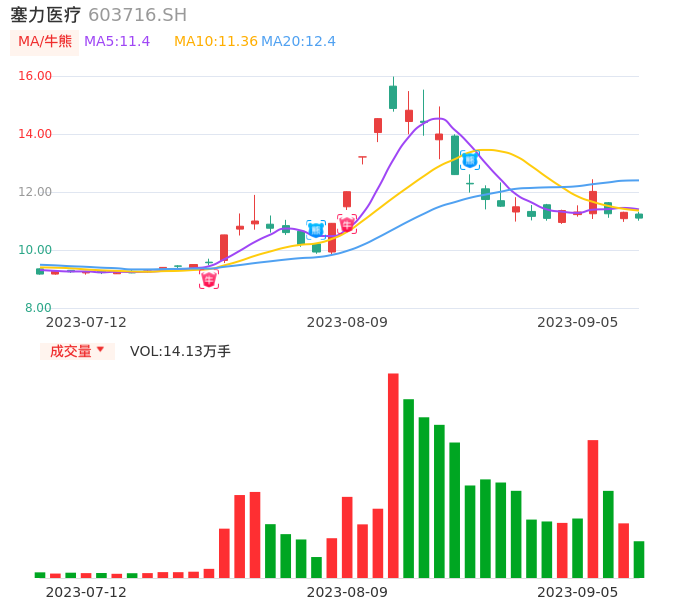Click the bull marker below 10.00 line

coord(209,279)
